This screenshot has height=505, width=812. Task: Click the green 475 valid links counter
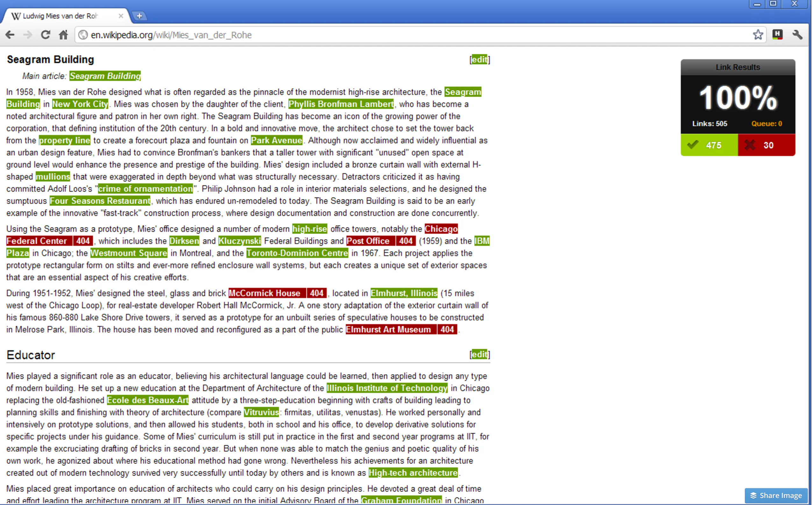click(709, 145)
